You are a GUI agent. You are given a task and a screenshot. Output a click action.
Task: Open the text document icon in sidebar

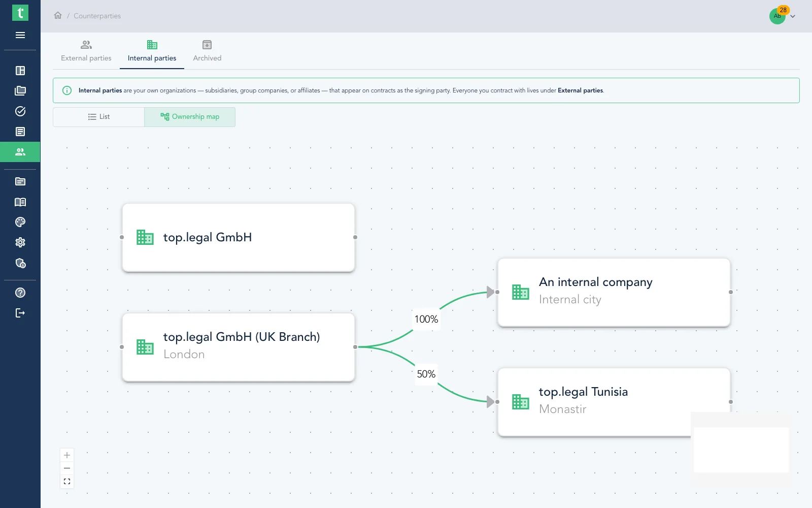(x=20, y=132)
